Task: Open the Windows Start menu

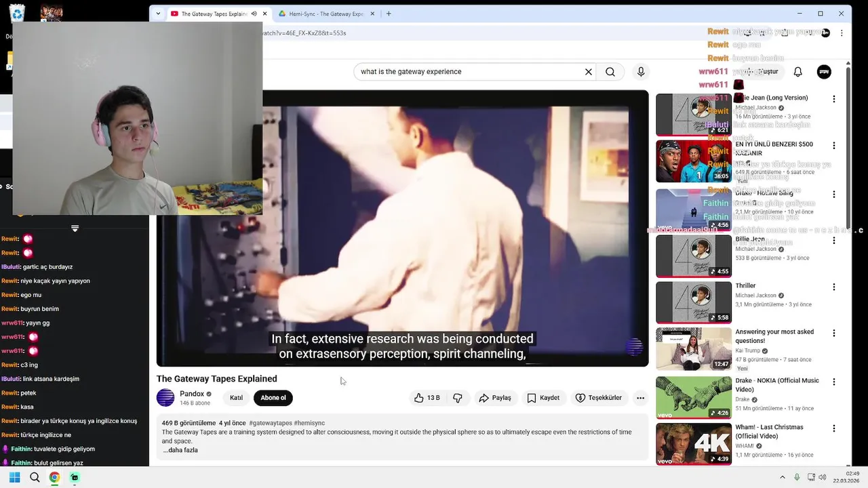Action: coord(14,477)
